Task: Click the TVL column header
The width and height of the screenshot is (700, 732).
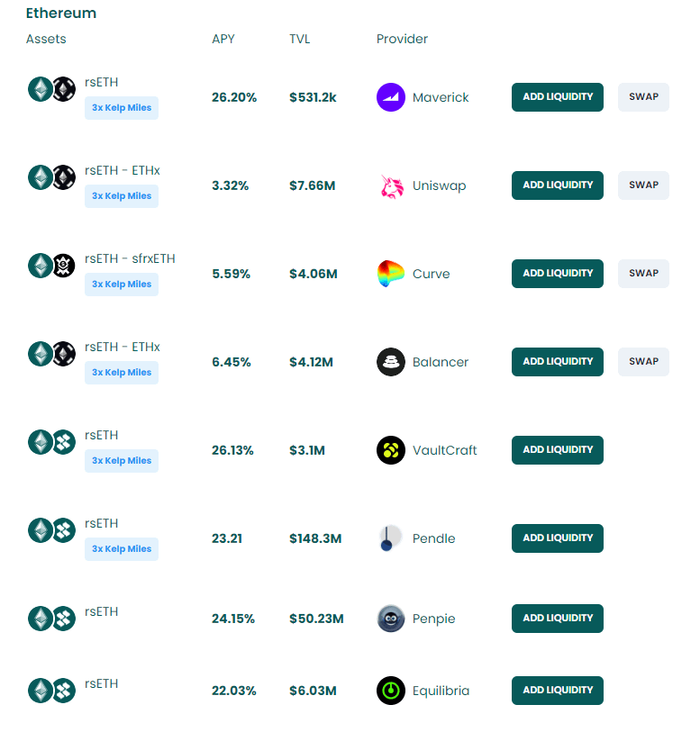Action: pyautogui.click(x=300, y=40)
